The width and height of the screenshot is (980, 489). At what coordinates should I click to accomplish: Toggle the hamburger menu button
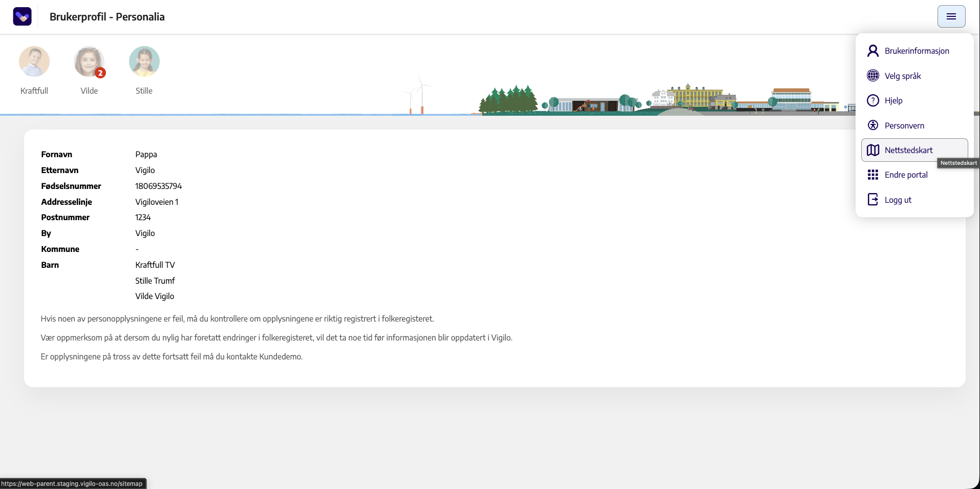951,16
